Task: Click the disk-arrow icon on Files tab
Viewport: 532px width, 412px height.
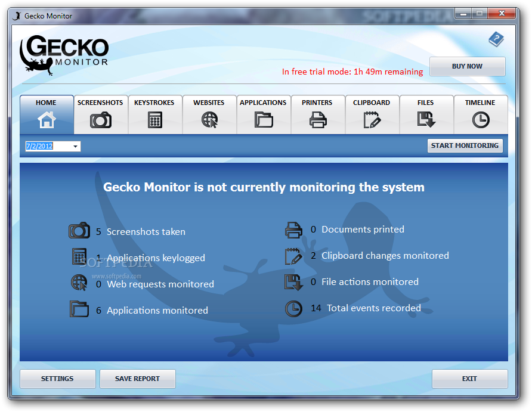Action: (x=426, y=120)
